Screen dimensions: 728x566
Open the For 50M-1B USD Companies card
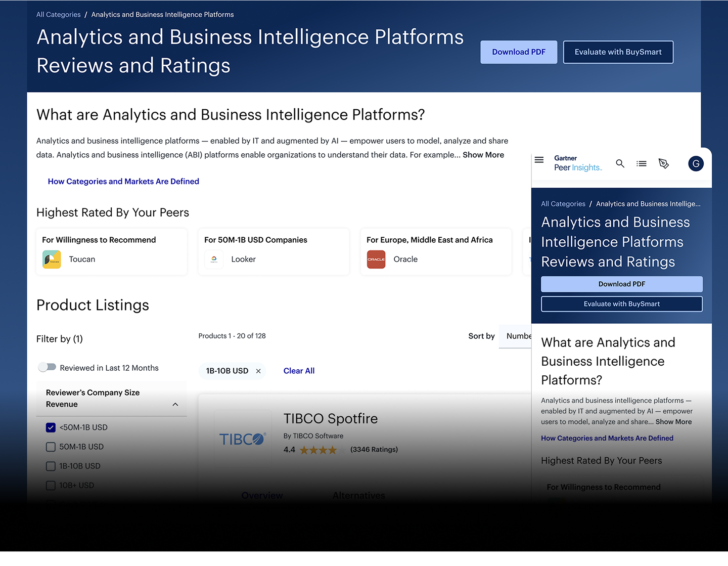[x=274, y=252]
